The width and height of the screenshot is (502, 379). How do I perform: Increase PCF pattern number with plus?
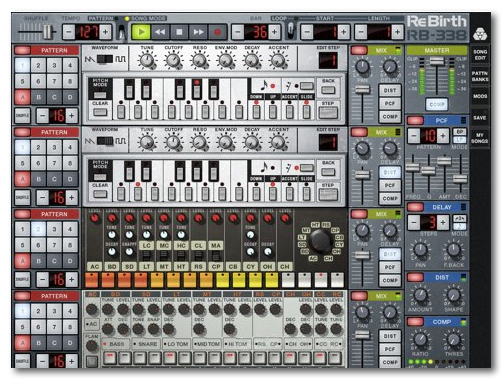coord(443,135)
